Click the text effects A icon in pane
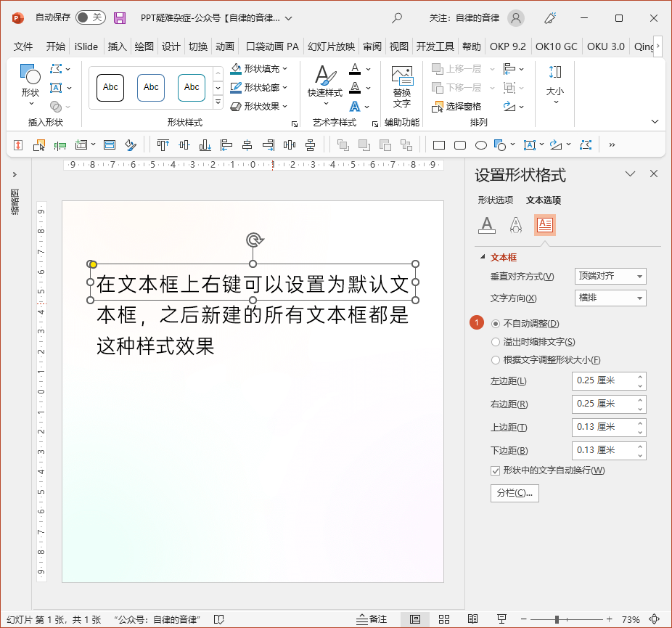 coord(516,225)
